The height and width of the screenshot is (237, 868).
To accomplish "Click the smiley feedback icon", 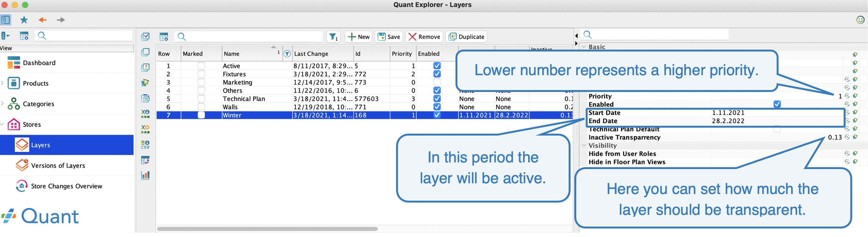I will (860, 20).
